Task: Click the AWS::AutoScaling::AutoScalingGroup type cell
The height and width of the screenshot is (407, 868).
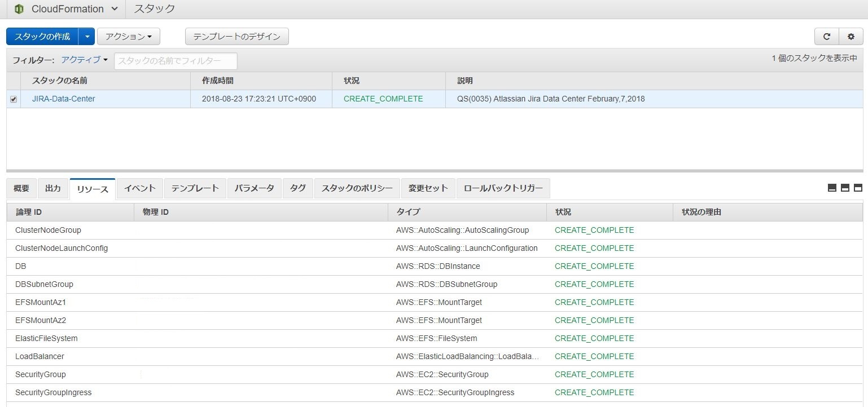Action: [462, 230]
